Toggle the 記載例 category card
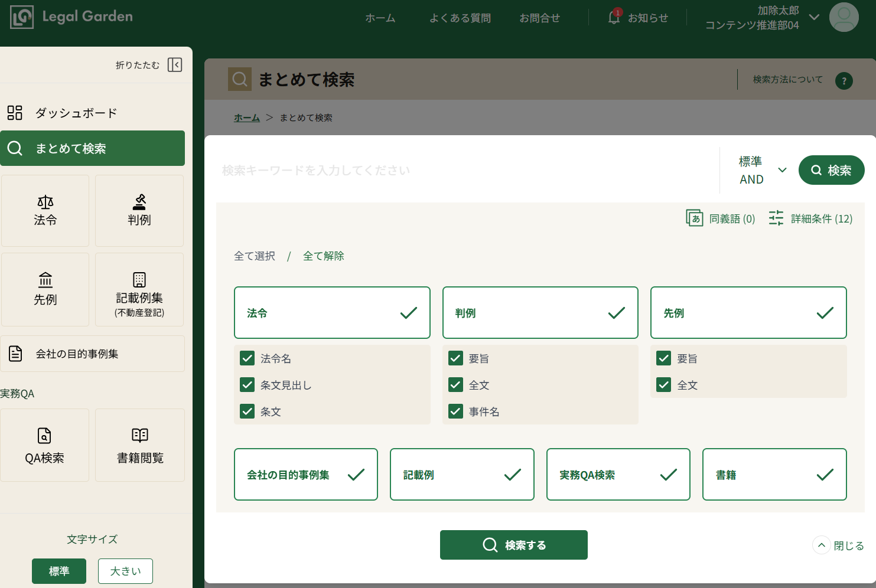 (462, 475)
